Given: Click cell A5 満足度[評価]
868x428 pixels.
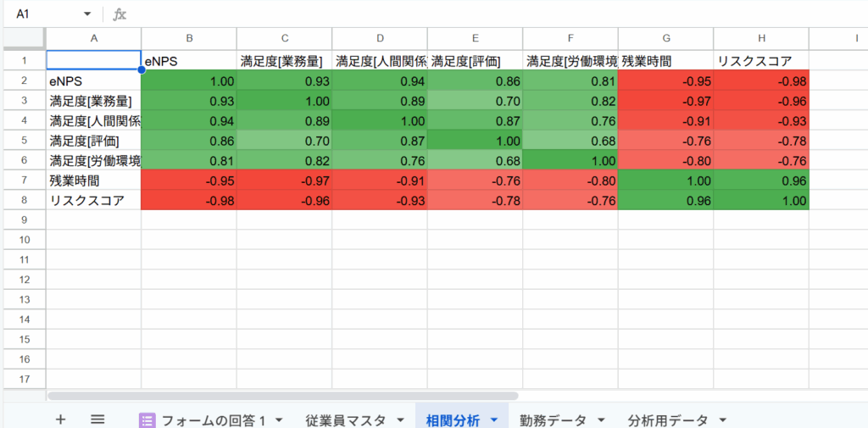Looking at the screenshot, I should point(93,140).
